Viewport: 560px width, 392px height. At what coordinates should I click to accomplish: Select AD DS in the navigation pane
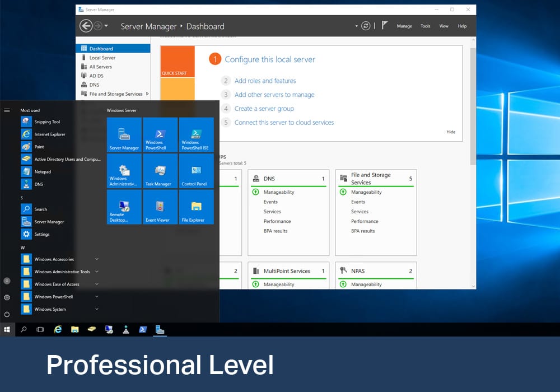tap(113, 76)
